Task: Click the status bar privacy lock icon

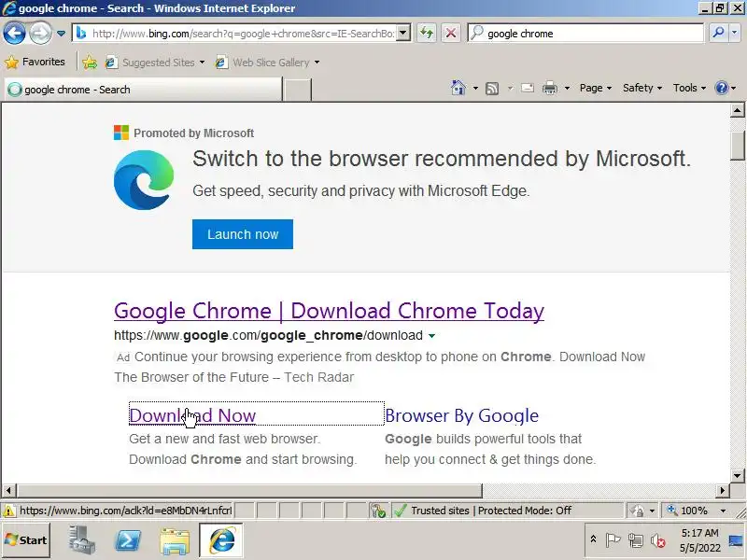Action: [637, 511]
